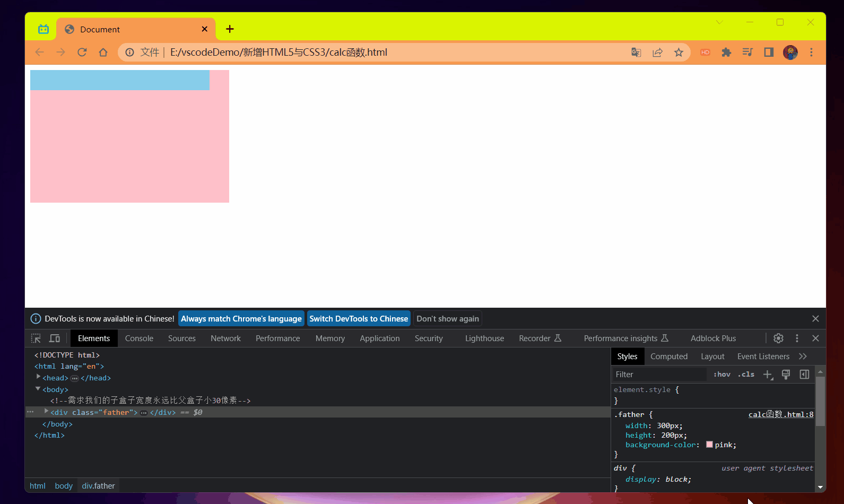Viewport: 844px width, 504px height.
Task: Open the Performance panel
Action: click(278, 338)
